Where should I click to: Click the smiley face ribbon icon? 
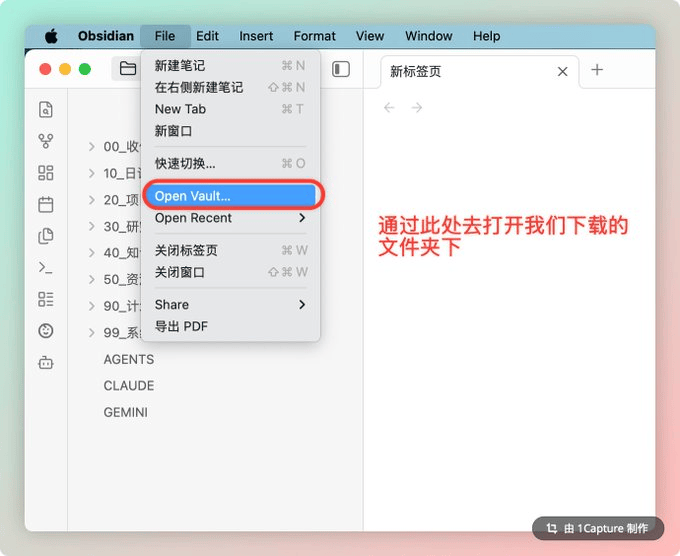point(45,331)
